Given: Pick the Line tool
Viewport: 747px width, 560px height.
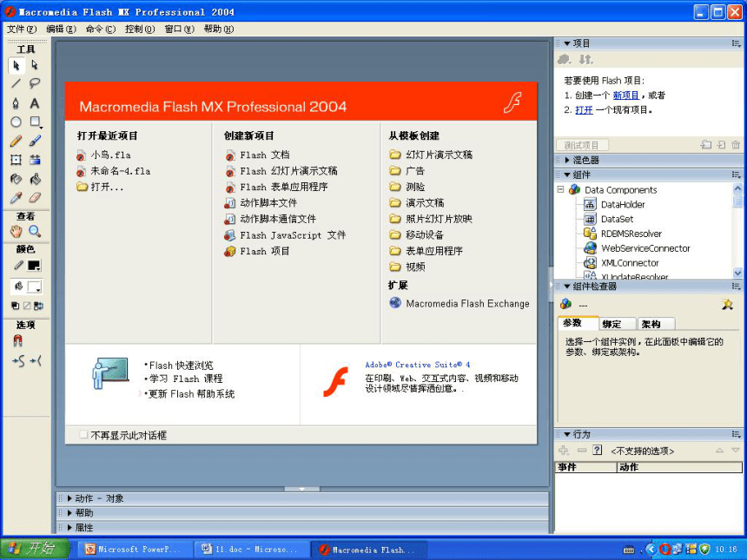Looking at the screenshot, I should click(17, 84).
